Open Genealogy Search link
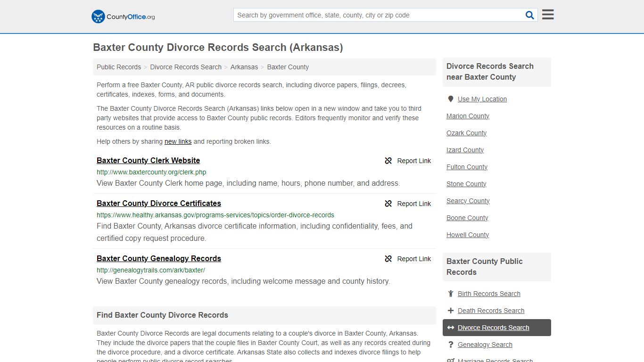Viewport: 644px width, 362px height. click(485, 345)
